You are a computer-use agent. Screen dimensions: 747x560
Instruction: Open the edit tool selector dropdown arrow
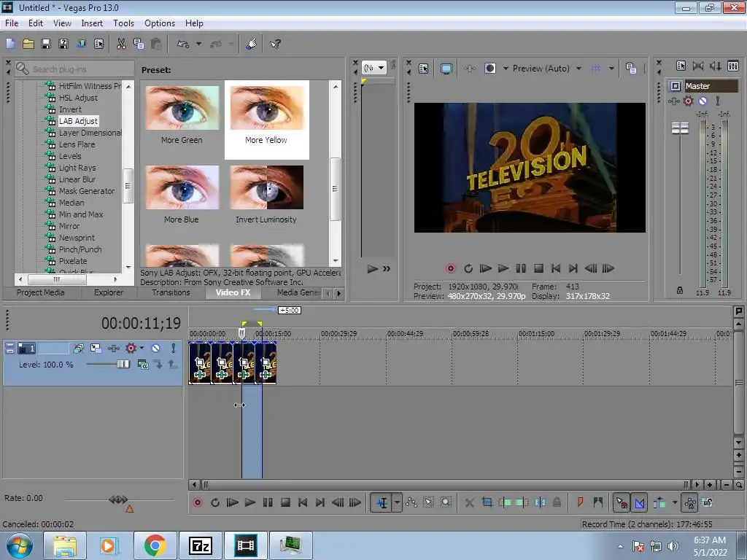[x=397, y=502]
